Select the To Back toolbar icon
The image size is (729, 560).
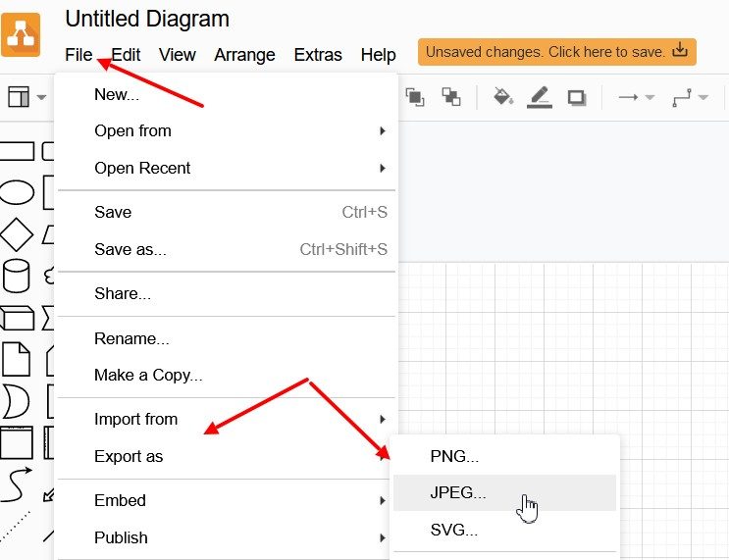(x=451, y=96)
